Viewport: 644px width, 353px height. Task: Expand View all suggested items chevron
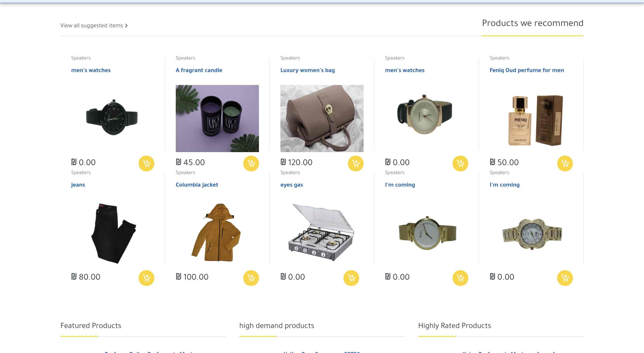126,26
